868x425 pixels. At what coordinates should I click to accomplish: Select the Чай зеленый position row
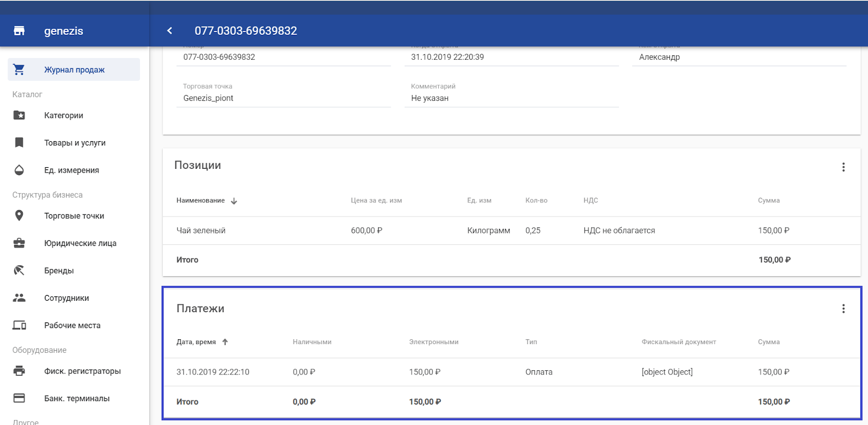pyautogui.click(x=201, y=231)
